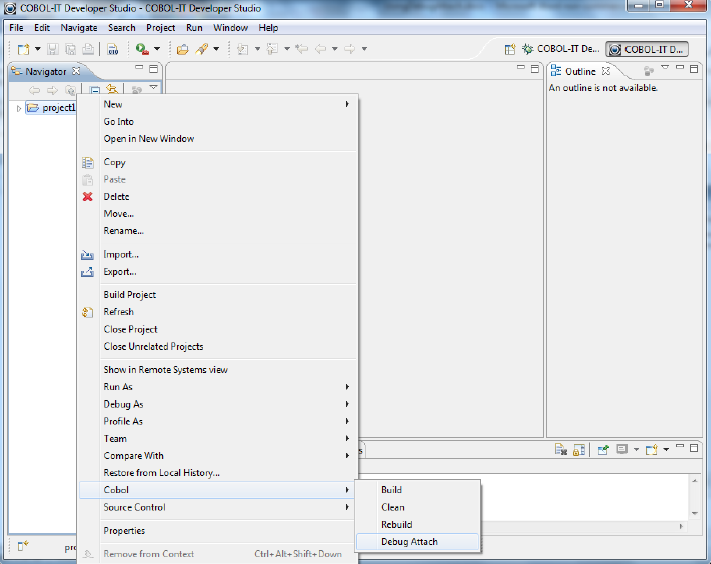This screenshot has width=711, height=564.
Task: Select Export... in context menu
Action: 218,272
